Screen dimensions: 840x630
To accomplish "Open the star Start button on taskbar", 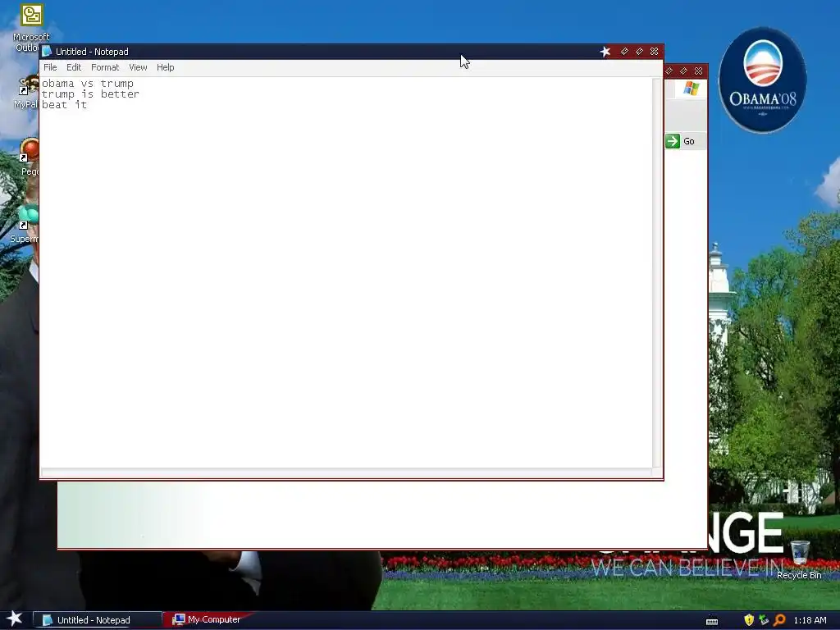I will (x=15, y=619).
